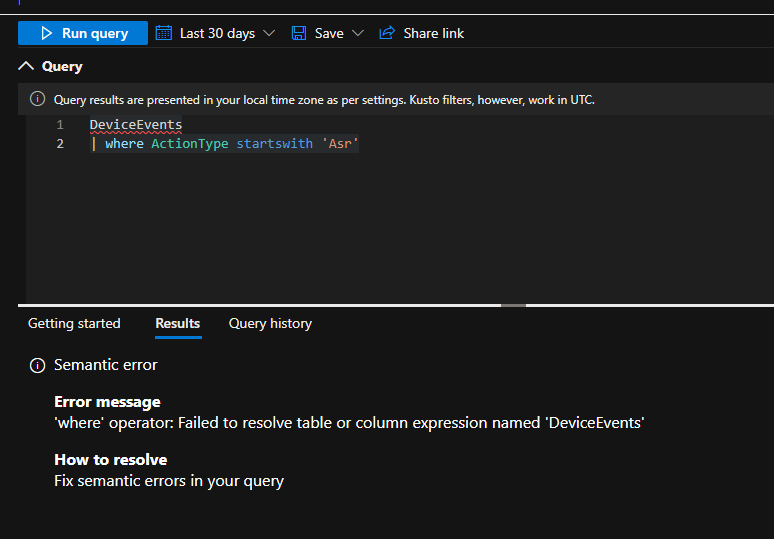Collapse the Query section chevron

pos(26,66)
